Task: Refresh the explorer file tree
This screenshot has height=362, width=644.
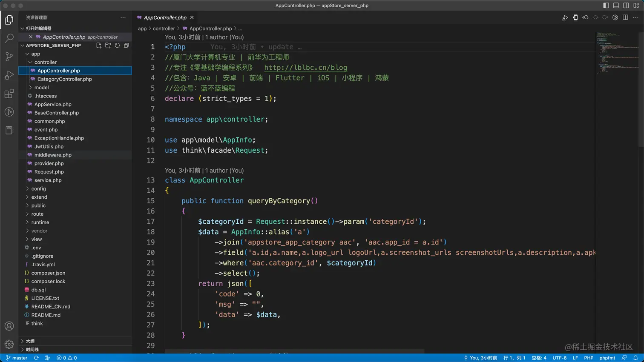Action: tap(117, 46)
